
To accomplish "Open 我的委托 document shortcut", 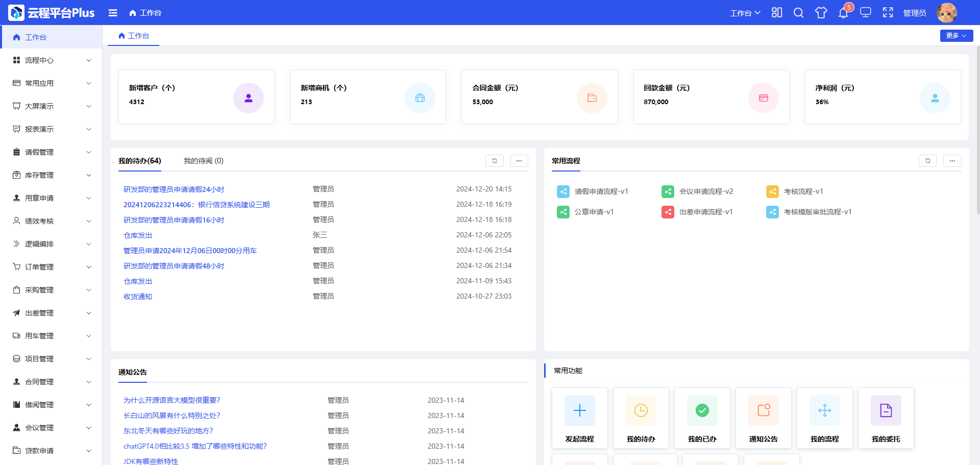I will tap(886, 410).
